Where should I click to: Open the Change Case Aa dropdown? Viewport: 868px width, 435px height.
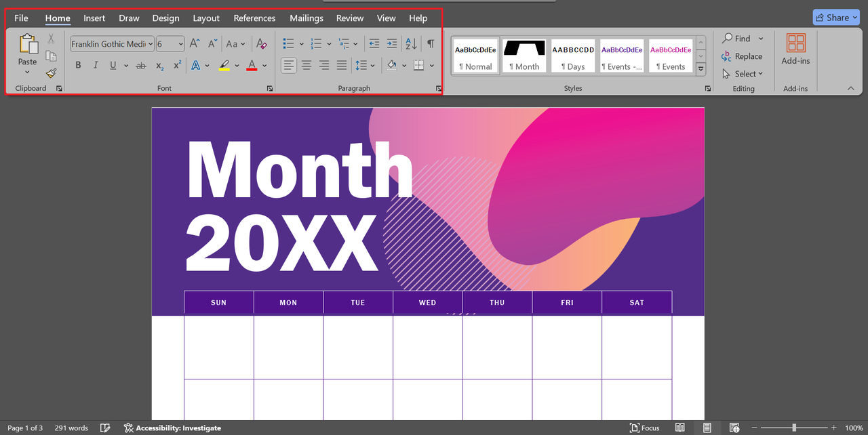tap(235, 43)
